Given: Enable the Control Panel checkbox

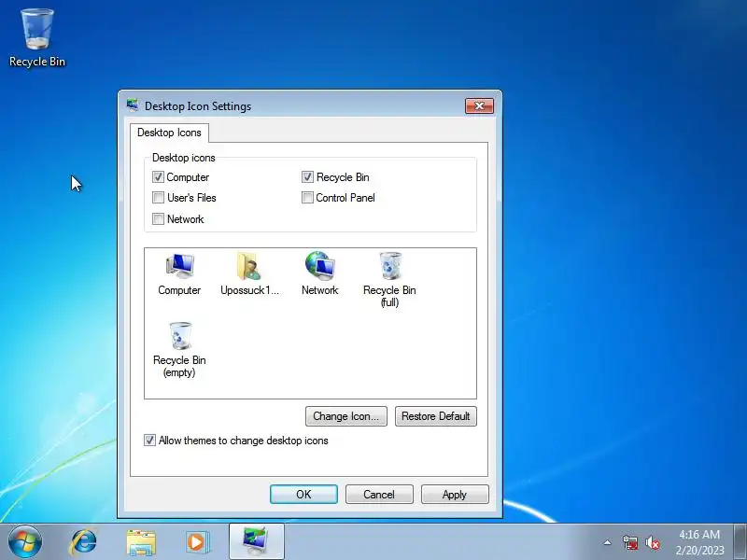Looking at the screenshot, I should point(308,198).
